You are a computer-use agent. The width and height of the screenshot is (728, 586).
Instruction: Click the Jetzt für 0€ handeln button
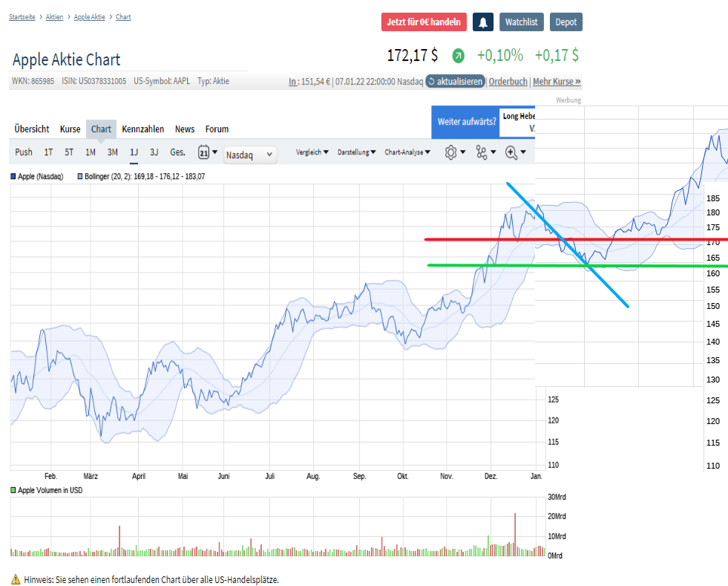click(x=423, y=22)
